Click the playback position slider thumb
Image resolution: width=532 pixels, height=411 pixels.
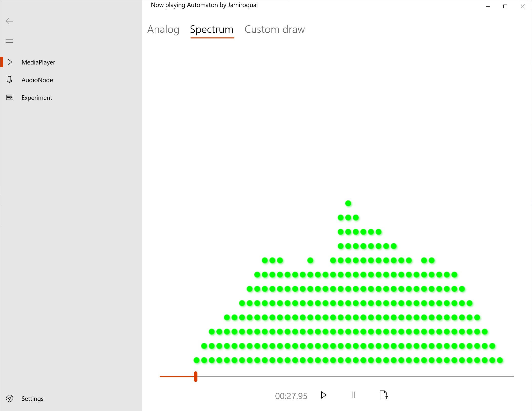pyautogui.click(x=195, y=376)
